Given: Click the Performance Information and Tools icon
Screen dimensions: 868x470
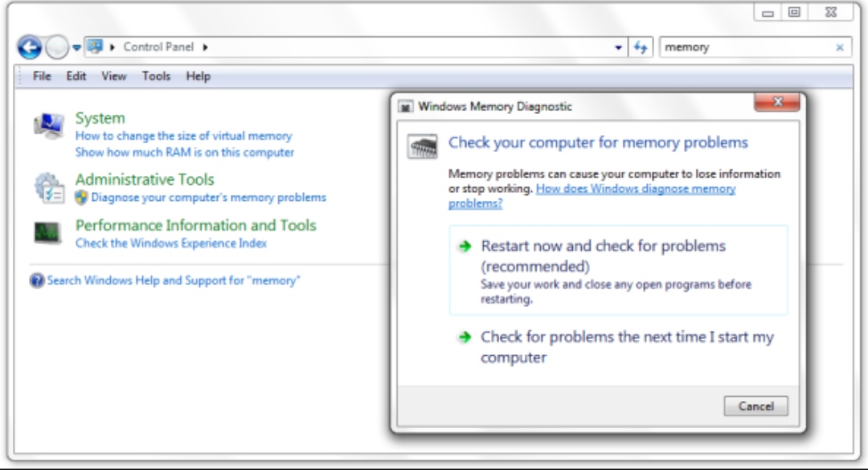Looking at the screenshot, I should click(x=47, y=233).
